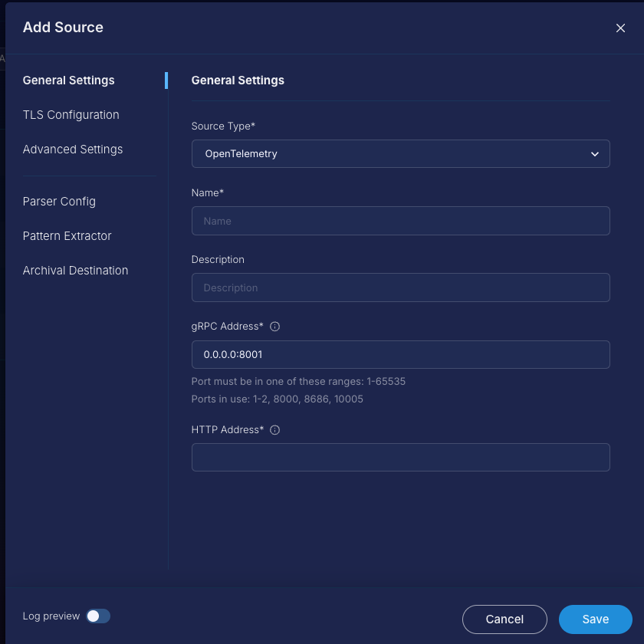Focus the empty HTTP Address field

(x=400, y=458)
